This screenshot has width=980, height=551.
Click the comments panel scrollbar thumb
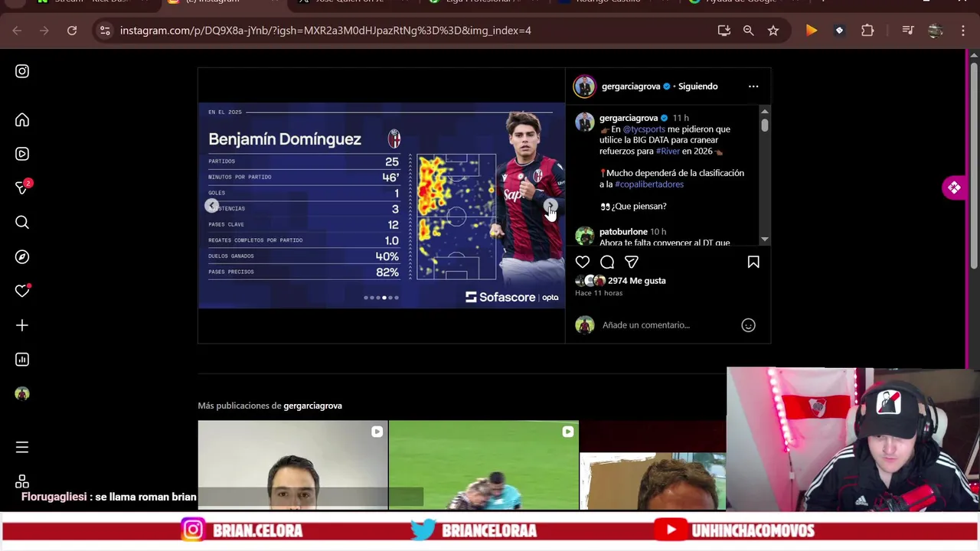click(764, 125)
